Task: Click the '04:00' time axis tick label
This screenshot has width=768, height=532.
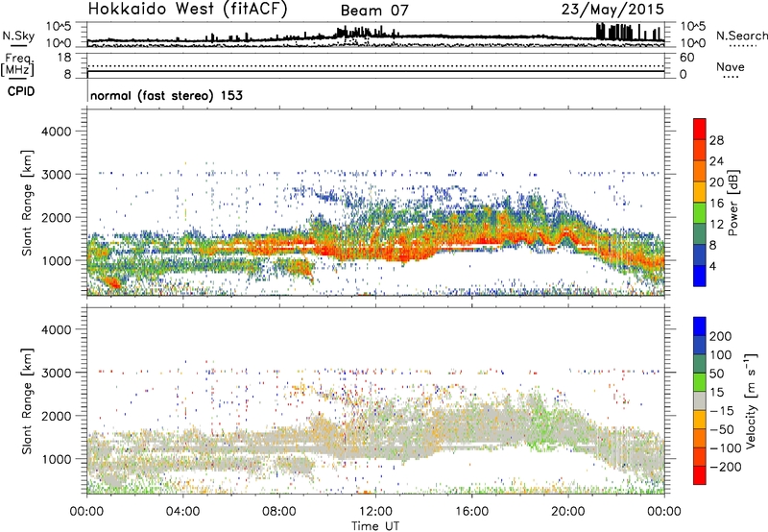Action: tap(183, 512)
